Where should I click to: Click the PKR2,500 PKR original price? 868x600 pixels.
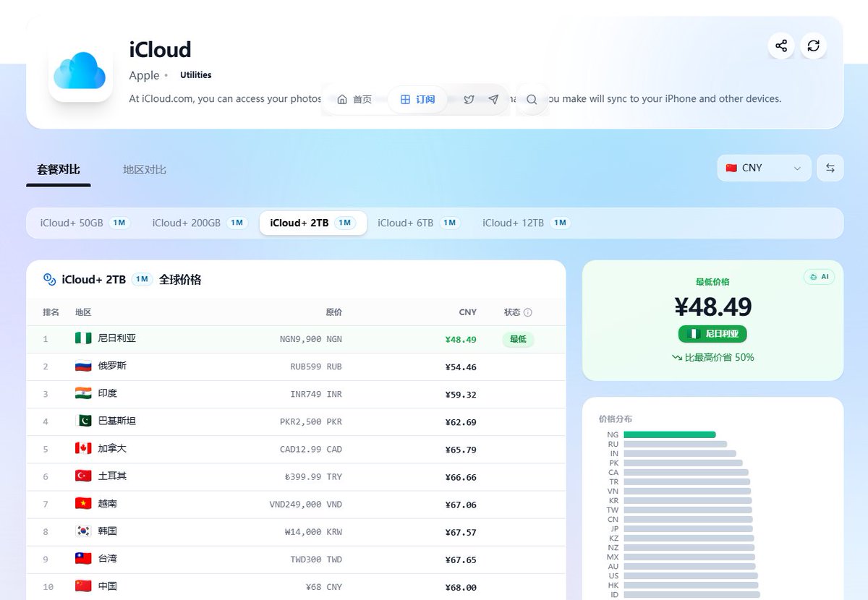click(x=311, y=421)
